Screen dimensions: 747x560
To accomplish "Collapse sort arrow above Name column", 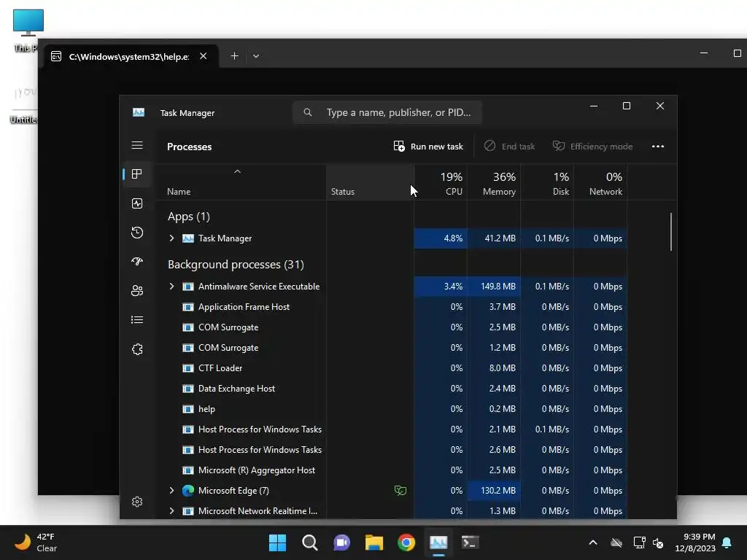I will click(237, 171).
